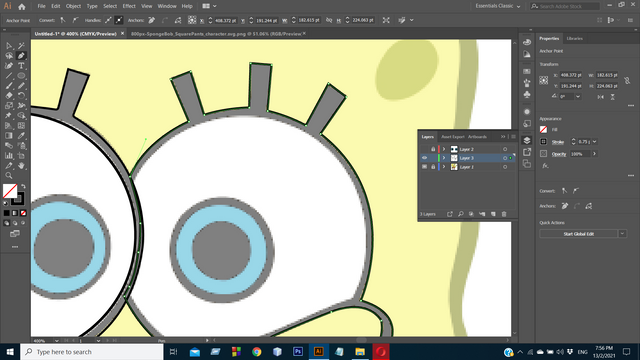Select the Hand tool
The image size is (640, 360).
[x=21, y=165]
